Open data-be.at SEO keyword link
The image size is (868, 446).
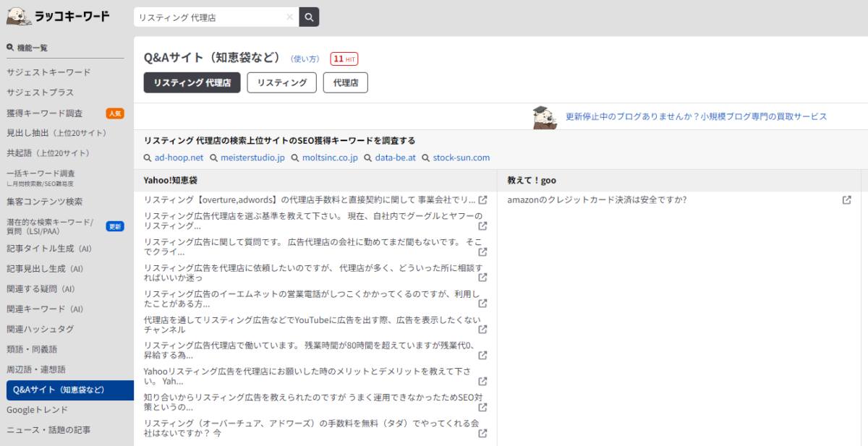click(x=395, y=158)
